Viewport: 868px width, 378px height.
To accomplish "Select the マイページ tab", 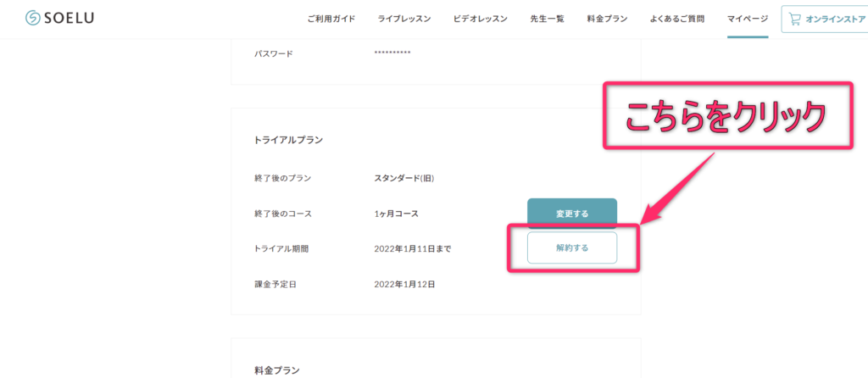I will (748, 19).
